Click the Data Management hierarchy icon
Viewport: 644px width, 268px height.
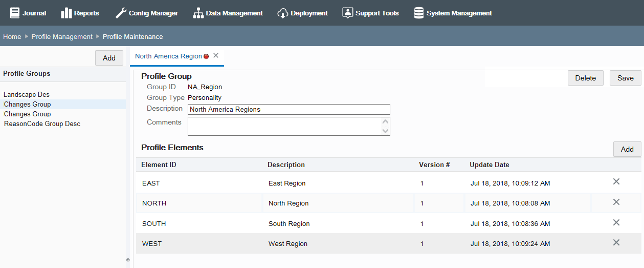198,13
